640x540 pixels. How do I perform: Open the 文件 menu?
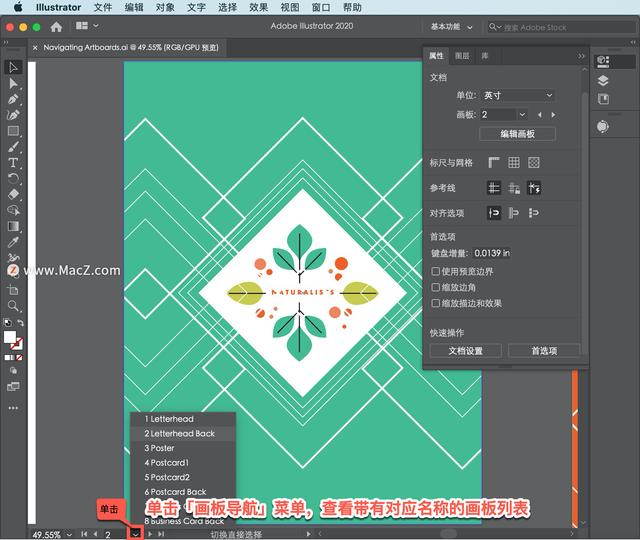pos(103,7)
